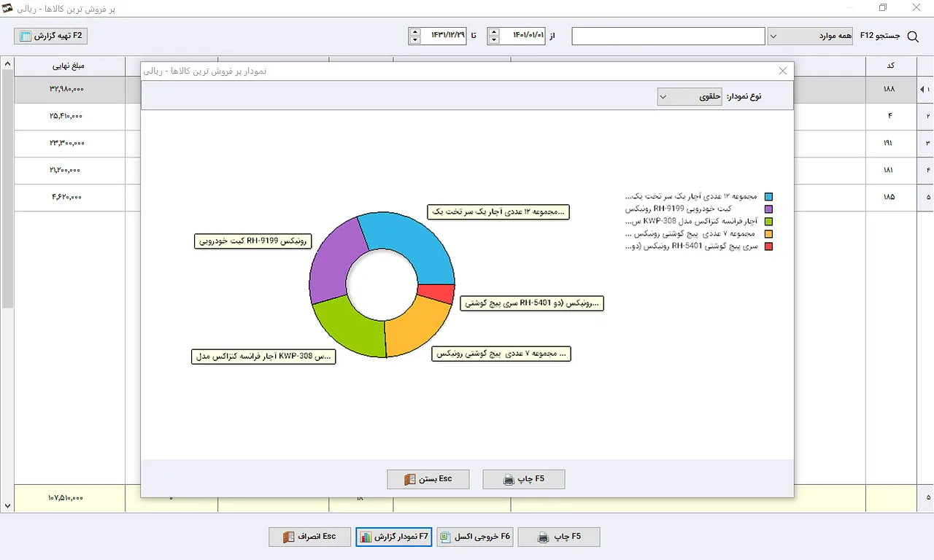Click the F7 نمودار گزارش chart button
This screenshot has width=934, height=560.
(394, 537)
